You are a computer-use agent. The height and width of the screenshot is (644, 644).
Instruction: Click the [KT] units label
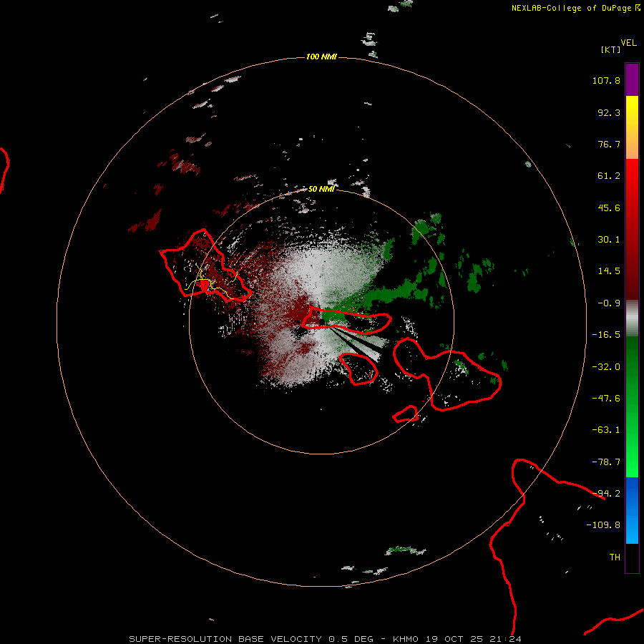tap(611, 49)
